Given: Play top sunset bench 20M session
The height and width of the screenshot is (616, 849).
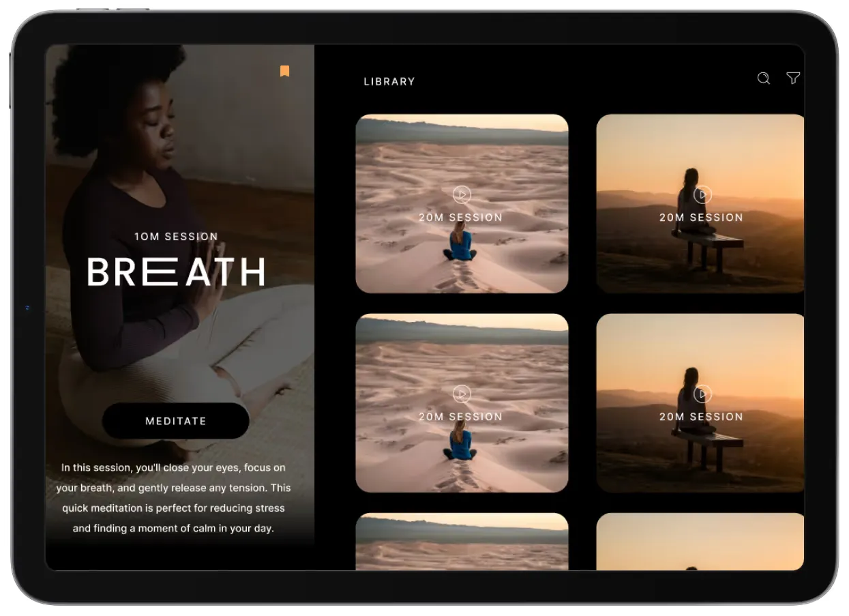Looking at the screenshot, I should (702, 195).
